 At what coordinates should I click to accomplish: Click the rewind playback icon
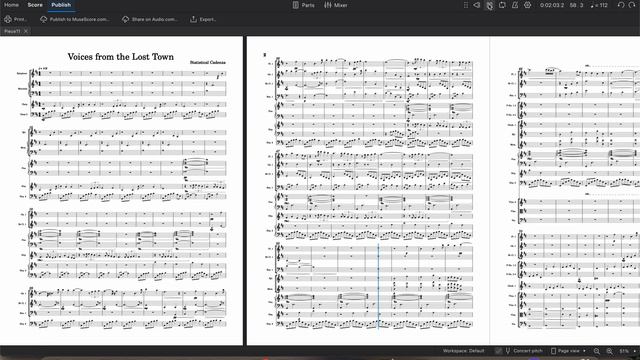tap(477, 5)
